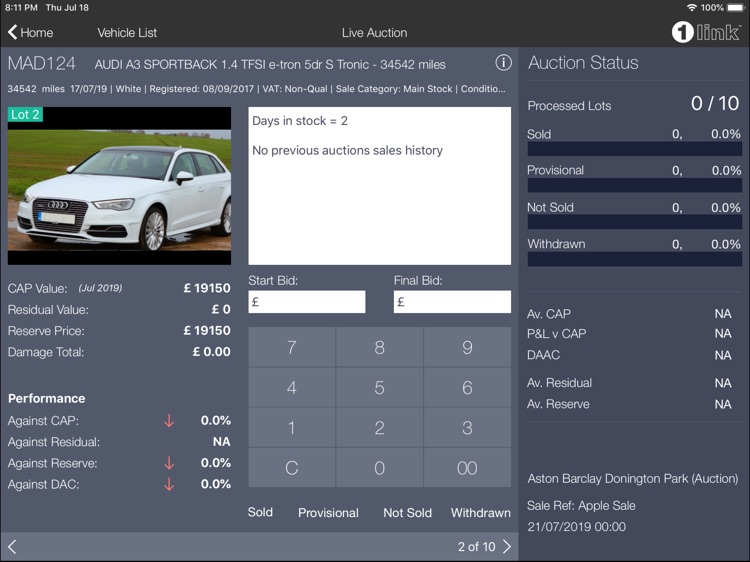Tap the Against DAC down arrow
Screen dimensions: 750x562
(x=169, y=484)
